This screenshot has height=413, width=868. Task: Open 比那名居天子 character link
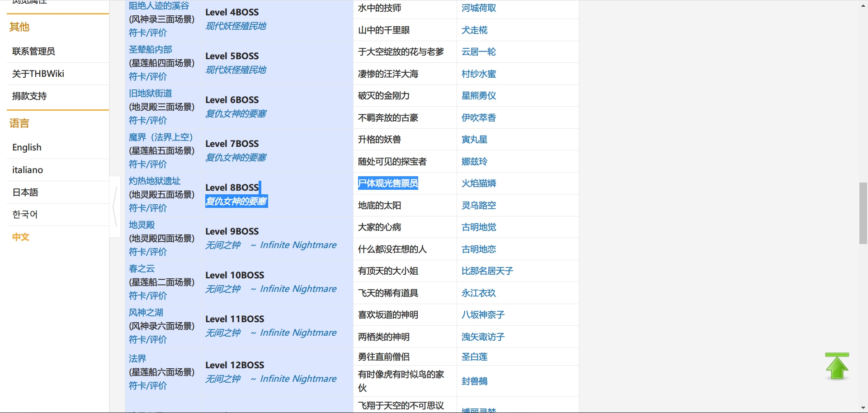(487, 271)
